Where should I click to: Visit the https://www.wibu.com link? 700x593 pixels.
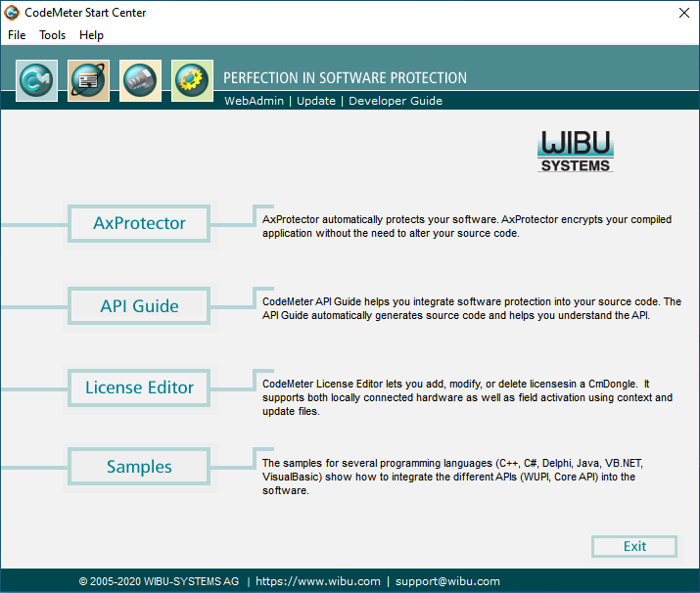[x=318, y=581]
